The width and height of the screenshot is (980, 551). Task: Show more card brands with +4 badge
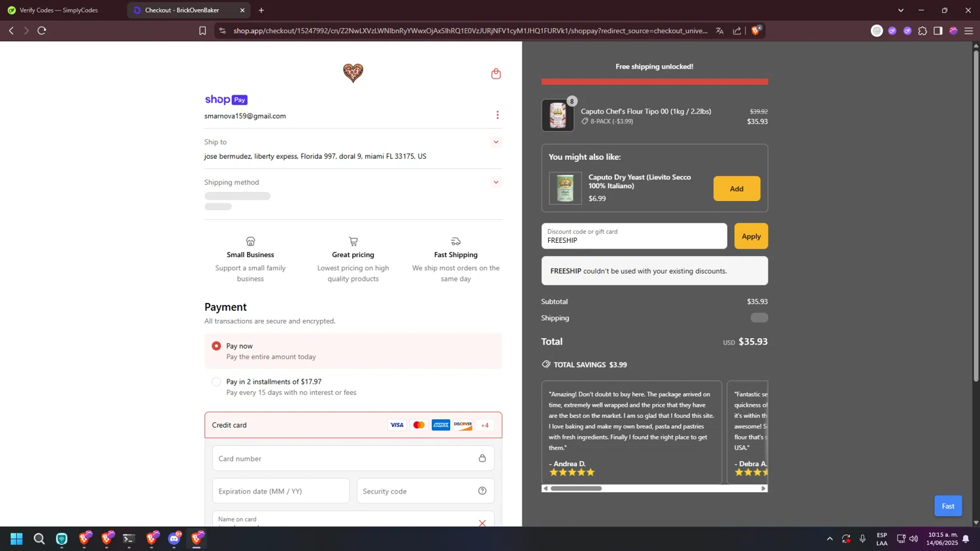[485, 425]
